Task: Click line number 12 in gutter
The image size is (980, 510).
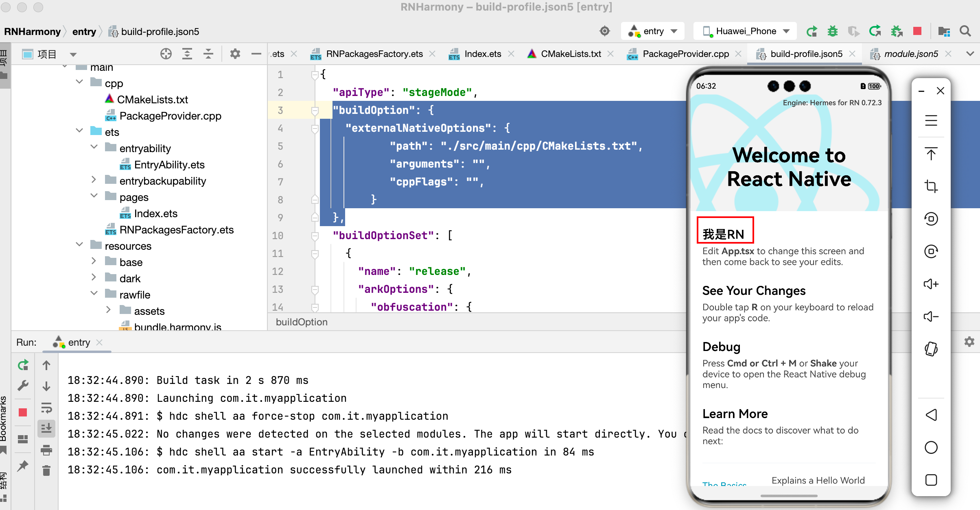Action: coord(278,271)
